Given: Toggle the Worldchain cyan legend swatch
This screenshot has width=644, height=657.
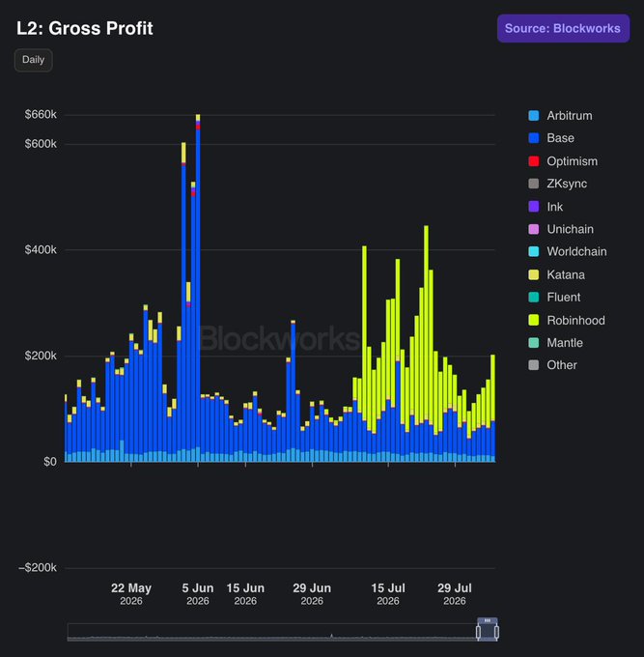Looking at the screenshot, I should click(x=534, y=252).
